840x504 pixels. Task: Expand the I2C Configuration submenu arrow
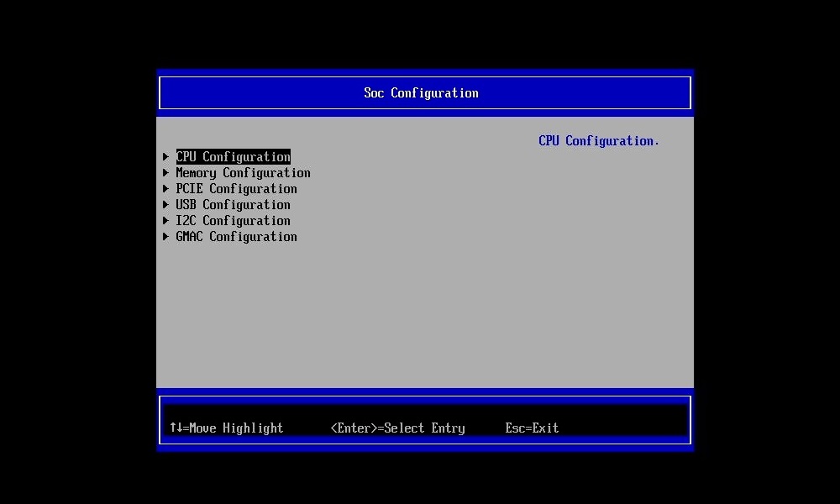click(165, 220)
